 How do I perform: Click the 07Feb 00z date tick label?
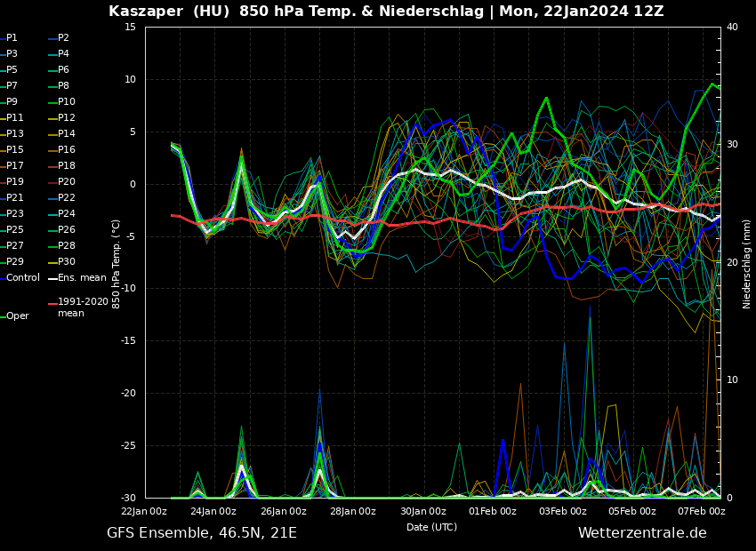point(702,511)
